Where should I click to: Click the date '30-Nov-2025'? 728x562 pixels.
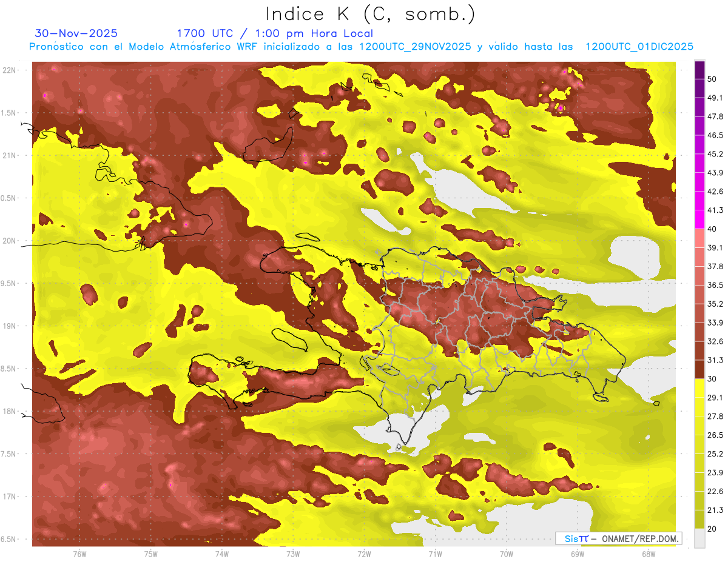(76, 33)
